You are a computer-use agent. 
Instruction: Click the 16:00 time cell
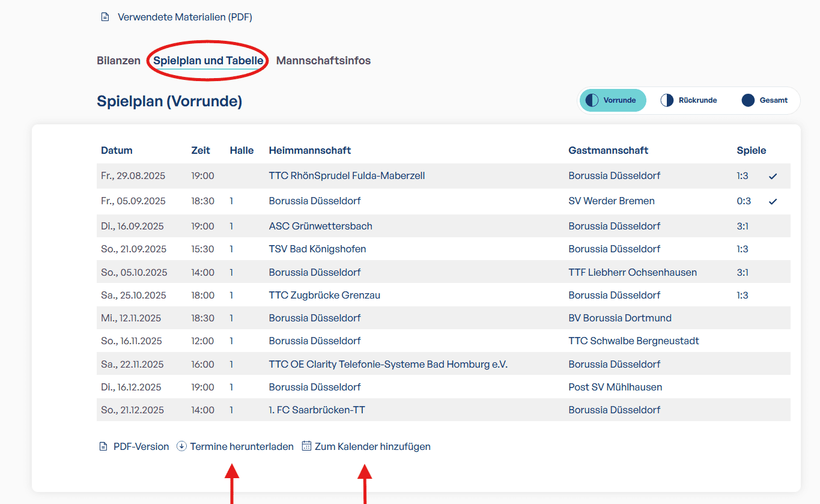tap(202, 365)
